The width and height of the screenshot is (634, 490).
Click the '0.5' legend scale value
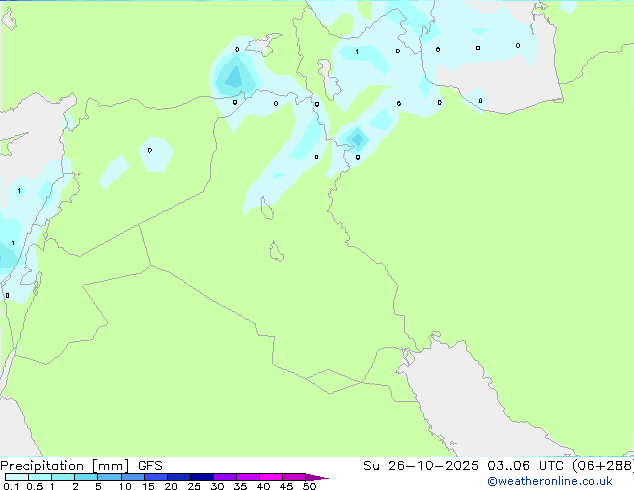[34, 486]
